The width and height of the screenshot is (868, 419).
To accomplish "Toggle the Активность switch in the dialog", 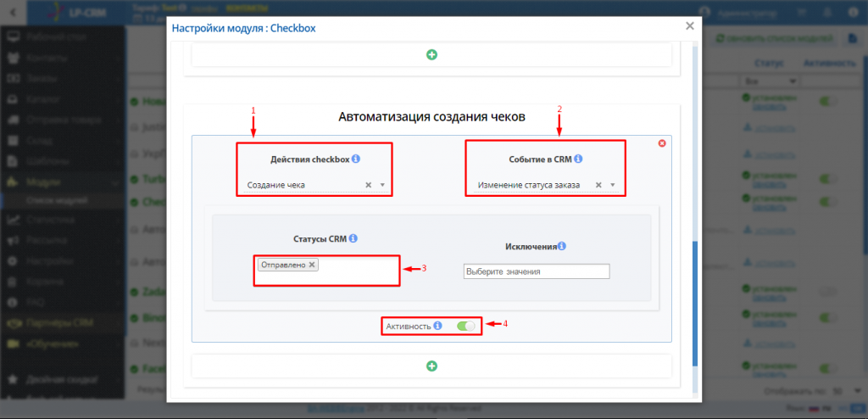I will point(465,327).
